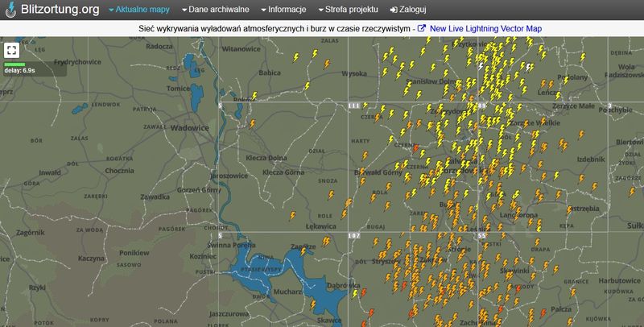Open the New Live Lightning Vector Map link
Image resolution: width=644 pixels, height=327 pixels.
tap(486, 28)
